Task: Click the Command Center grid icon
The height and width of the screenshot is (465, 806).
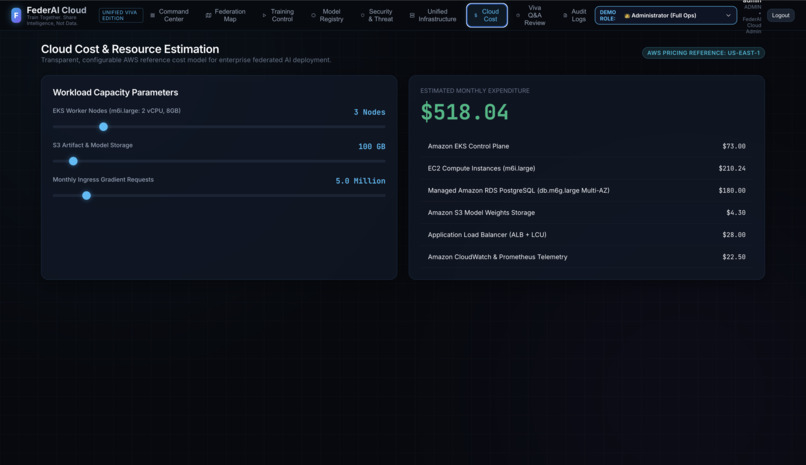Action: [152, 15]
